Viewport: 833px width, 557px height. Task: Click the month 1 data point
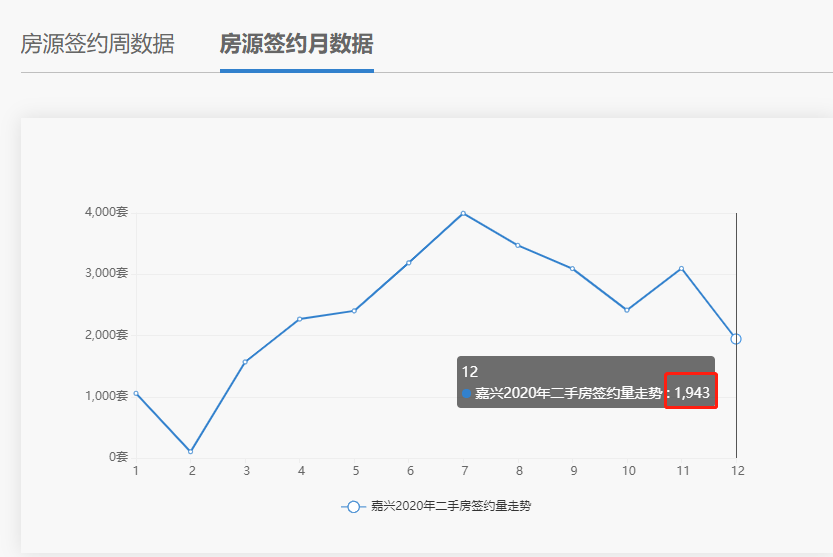click(x=136, y=393)
